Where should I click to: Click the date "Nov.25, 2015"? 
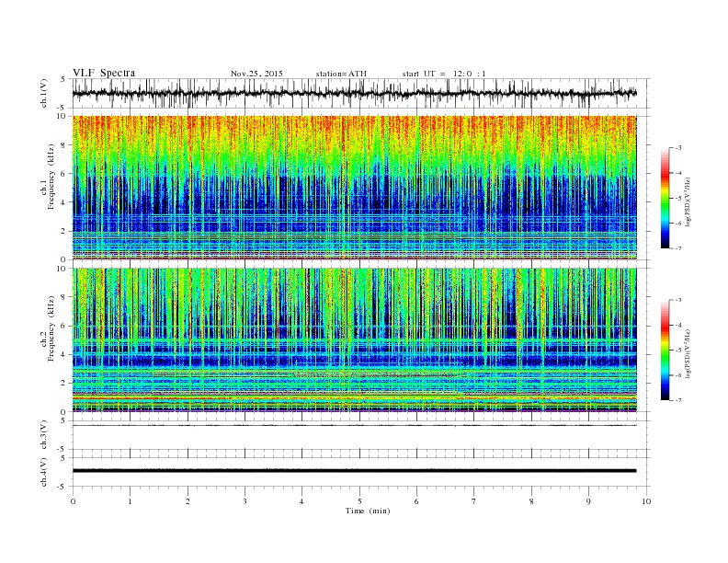click(x=256, y=74)
